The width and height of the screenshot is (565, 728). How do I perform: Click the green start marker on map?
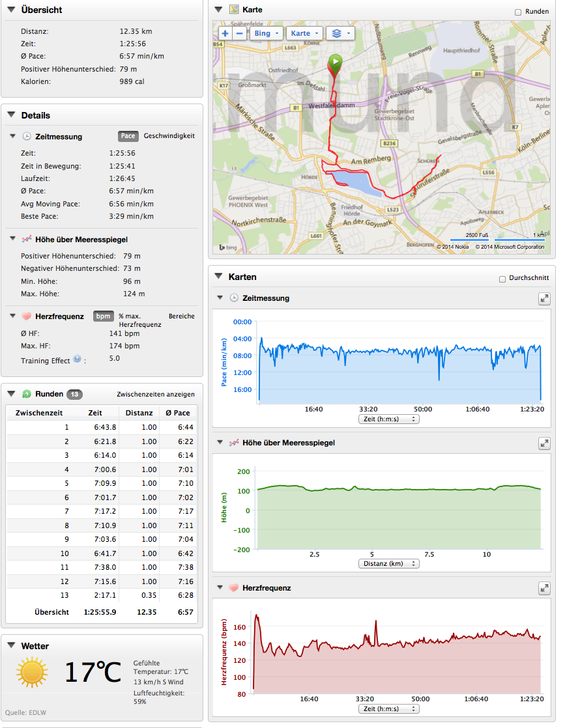(x=334, y=63)
